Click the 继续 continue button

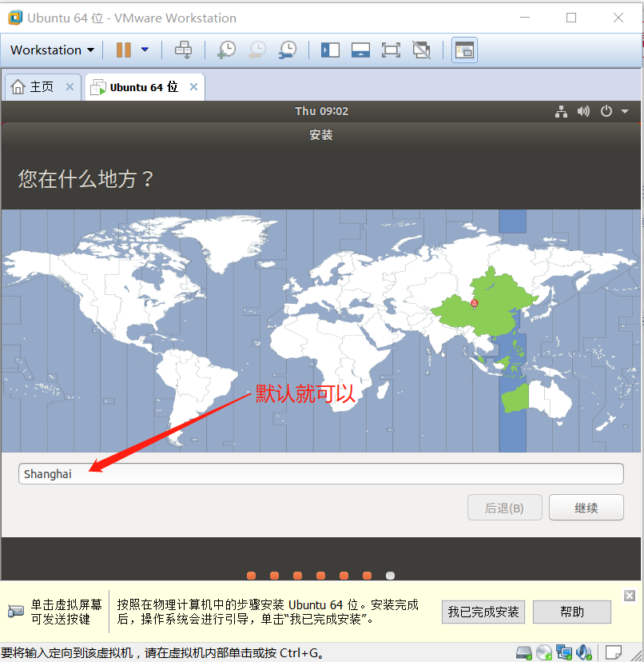coord(586,508)
